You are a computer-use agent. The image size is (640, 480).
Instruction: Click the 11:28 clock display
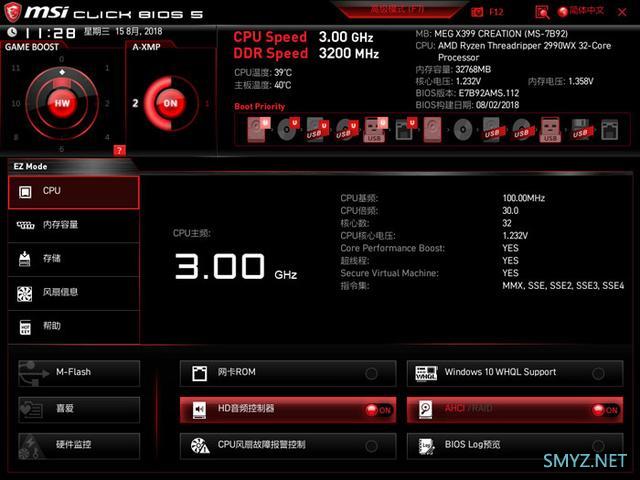pos(50,33)
